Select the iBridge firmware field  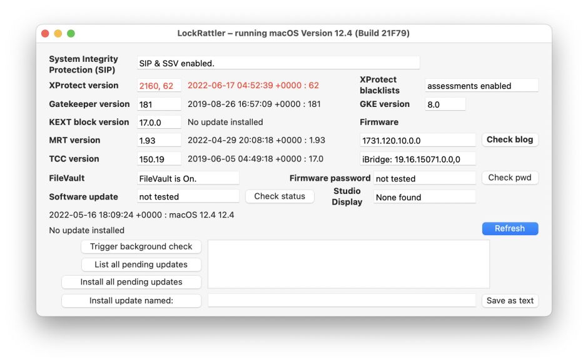417,159
